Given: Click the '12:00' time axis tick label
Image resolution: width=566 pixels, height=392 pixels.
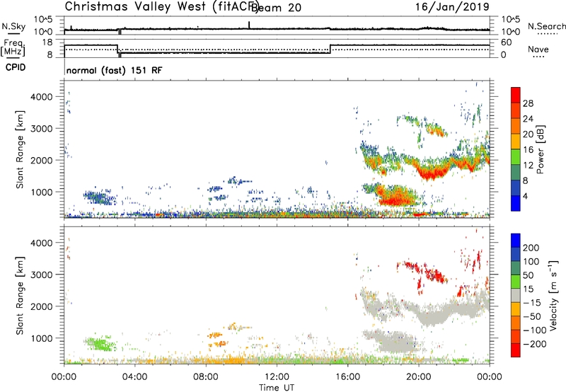Looking at the screenshot, I should coord(277,377).
